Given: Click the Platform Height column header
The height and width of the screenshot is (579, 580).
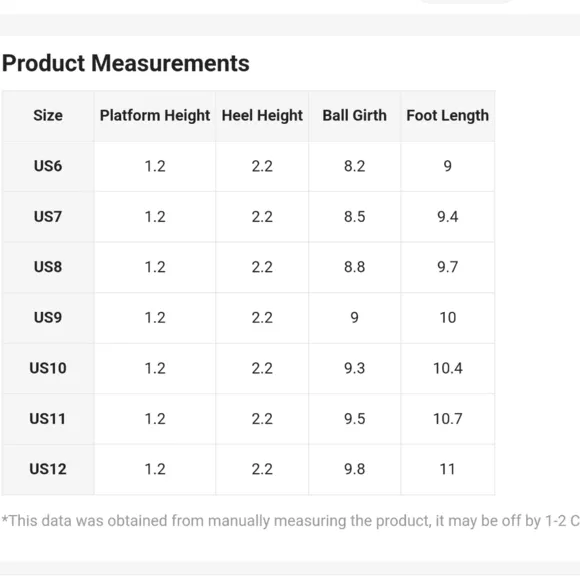Looking at the screenshot, I should [155, 115].
